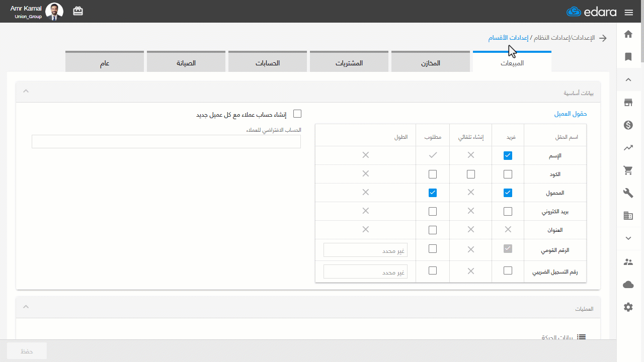The width and height of the screenshot is (644, 362).
Task: Switch to the الحسابات tab
Action: pyautogui.click(x=268, y=62)
